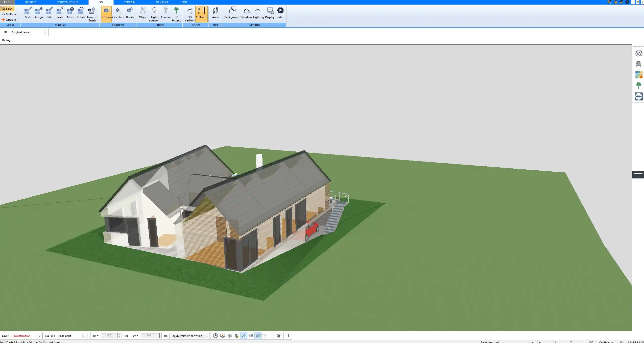The width and height of the screenshot is (644, 343).
Task: Insert a 3D bitmap tree
Action: click(177, 14)
